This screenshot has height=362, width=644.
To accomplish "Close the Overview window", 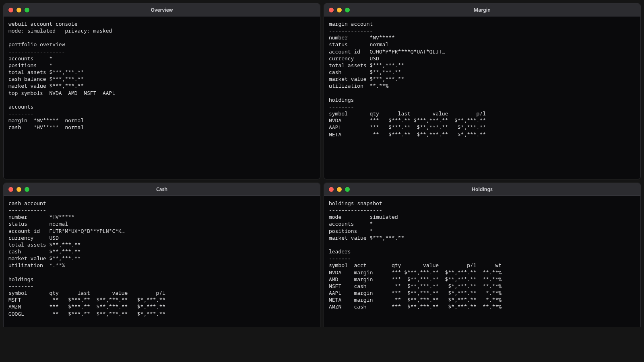I will coord(11,10).
